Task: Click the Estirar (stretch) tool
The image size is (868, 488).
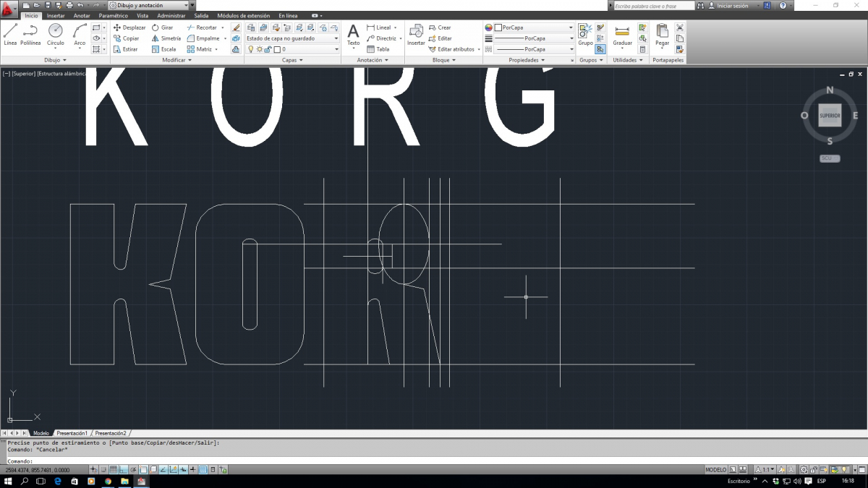Action: click(x=126, y=49)
